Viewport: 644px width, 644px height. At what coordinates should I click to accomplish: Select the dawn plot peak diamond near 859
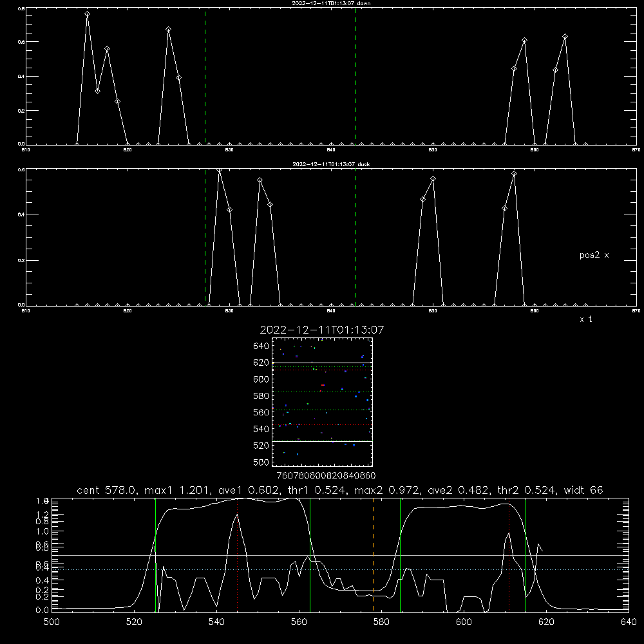coord(524,40)
